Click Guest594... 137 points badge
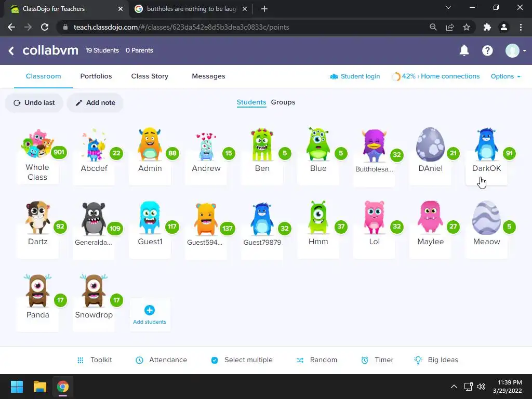This screenshot has height=399, width=532. pyautogui.click(x=228, y=229)
